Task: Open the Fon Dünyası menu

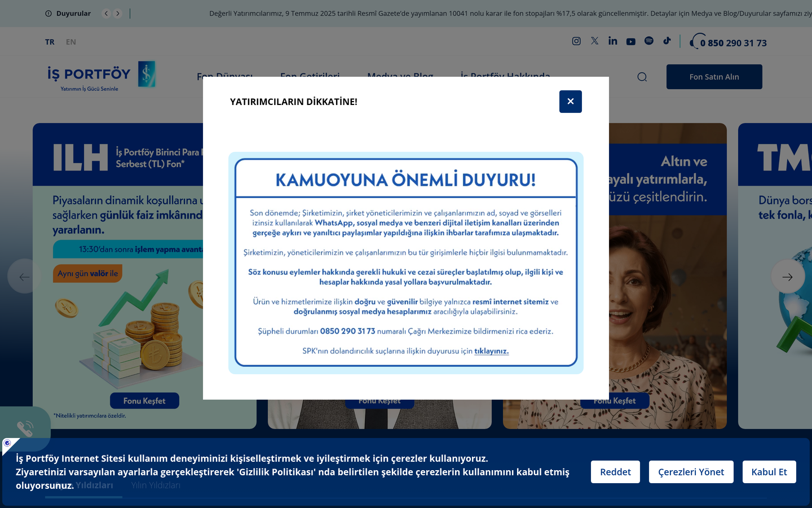Action: tap(224, 76)
